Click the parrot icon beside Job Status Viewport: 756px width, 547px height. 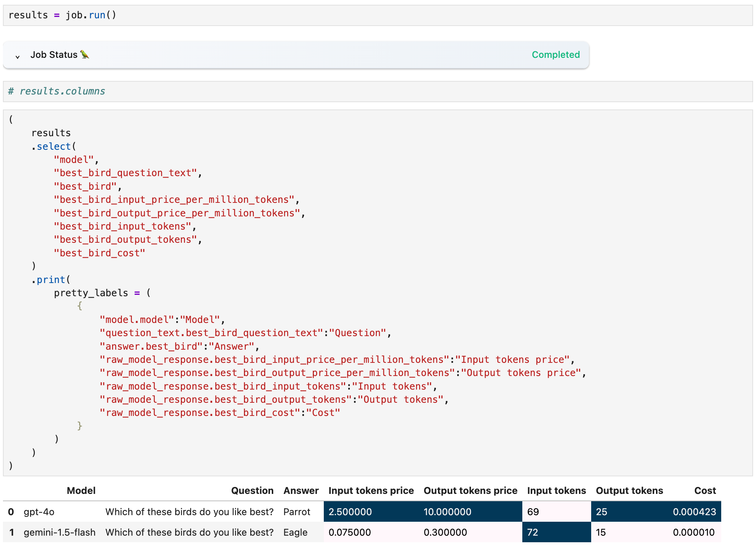pos(85,55)
